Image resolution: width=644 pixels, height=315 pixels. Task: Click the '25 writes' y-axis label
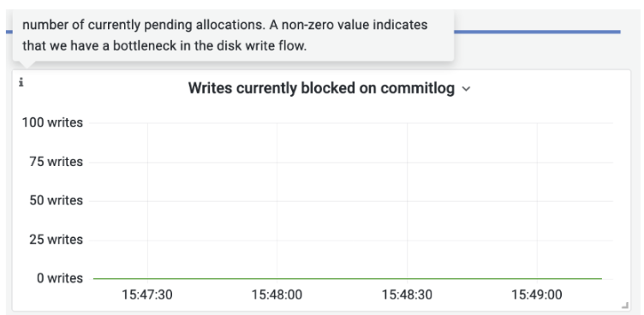tap(56, 240)
